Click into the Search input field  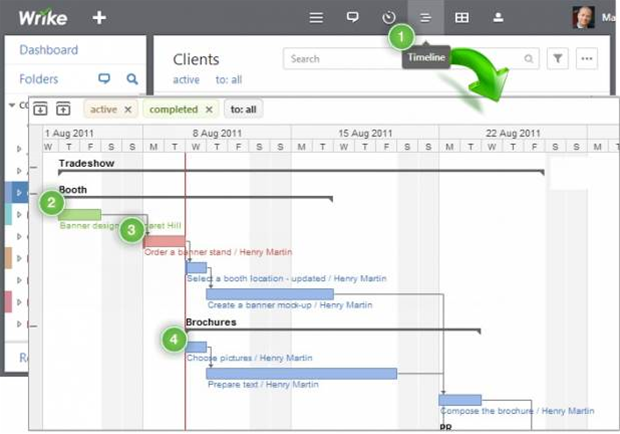tap(400, 59)
